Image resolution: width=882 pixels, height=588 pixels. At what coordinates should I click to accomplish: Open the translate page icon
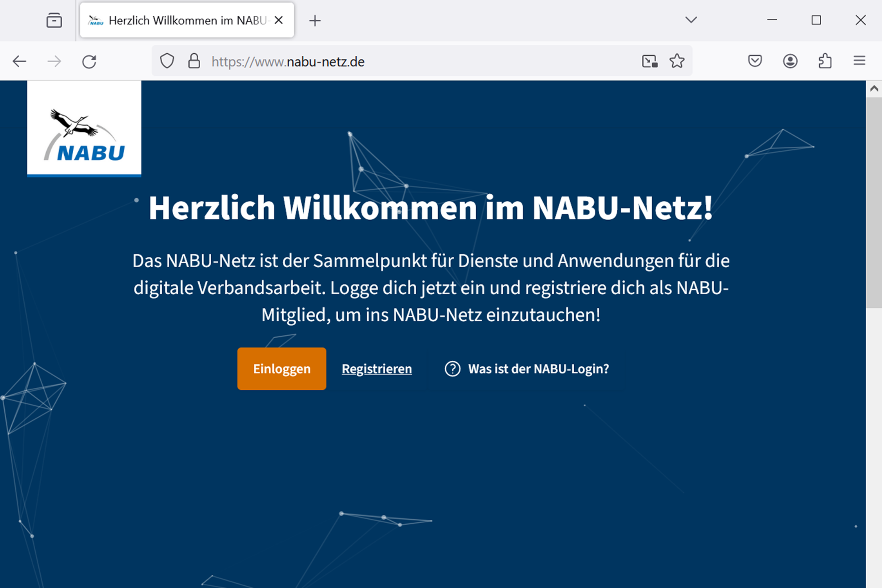650,61
